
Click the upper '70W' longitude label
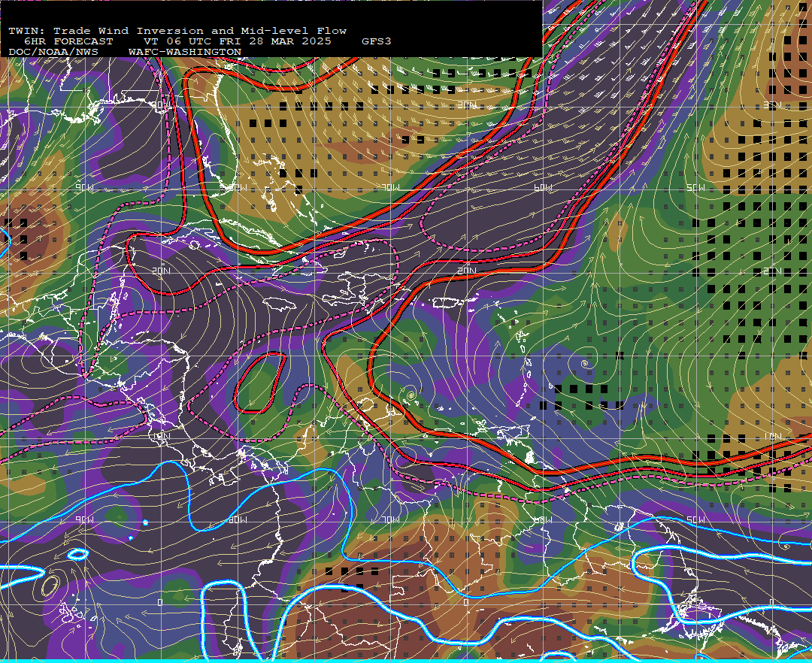point(392,188)
